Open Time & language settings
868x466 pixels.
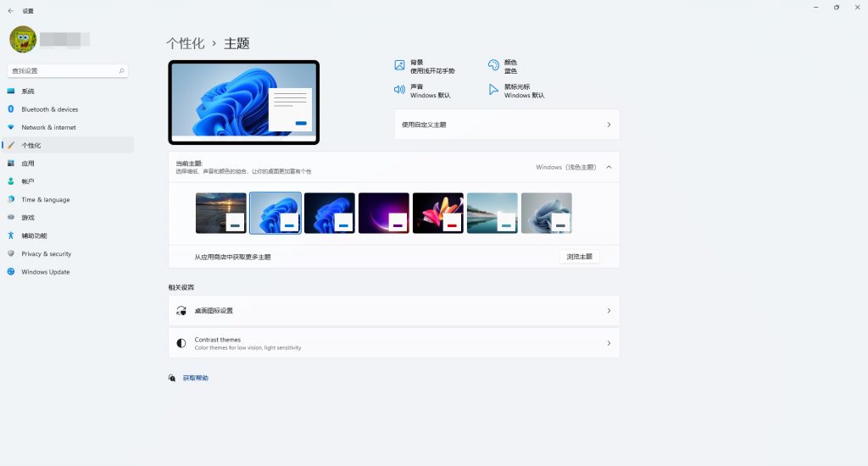click(x=68, y=199)
